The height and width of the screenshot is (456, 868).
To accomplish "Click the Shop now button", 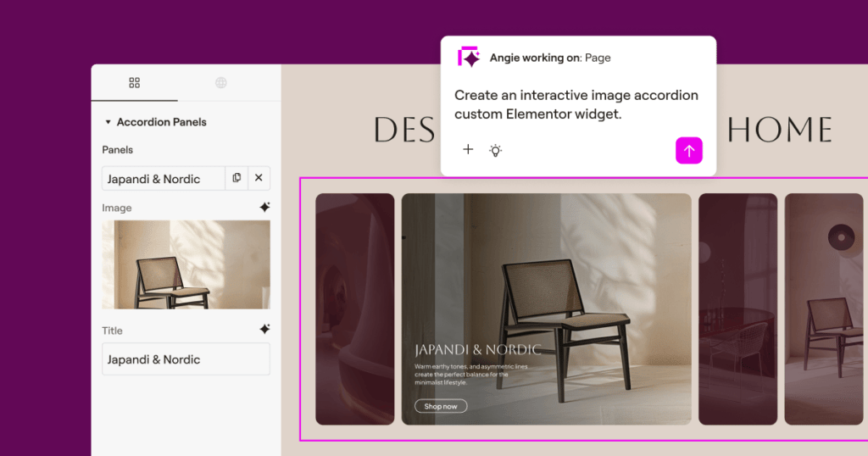I will pos(441,407).
